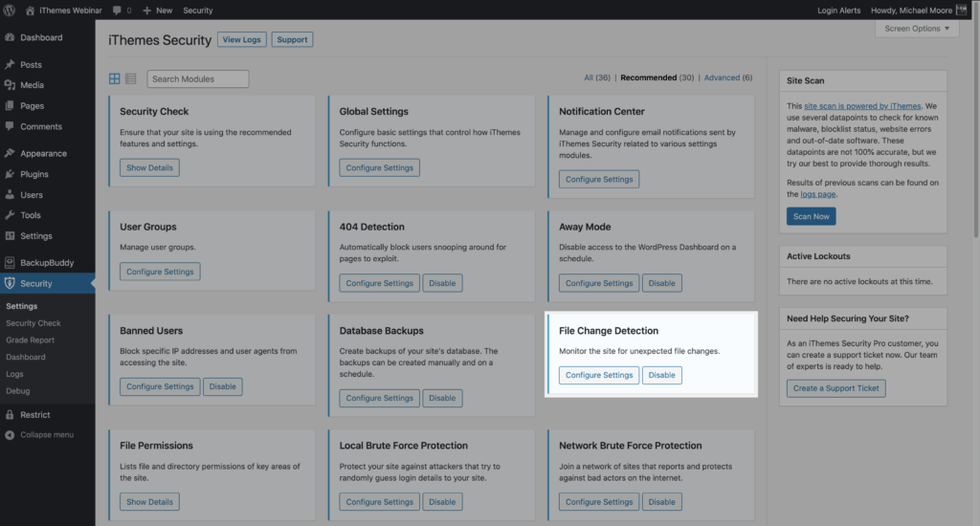Configure Settings for 404 Detection
Screen dimensions: 980x526
[379, 283]
